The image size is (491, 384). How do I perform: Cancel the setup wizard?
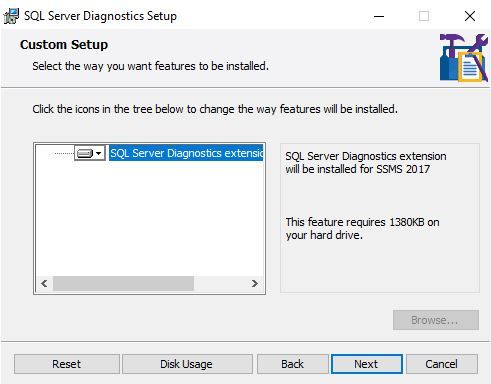click(441, 364)
